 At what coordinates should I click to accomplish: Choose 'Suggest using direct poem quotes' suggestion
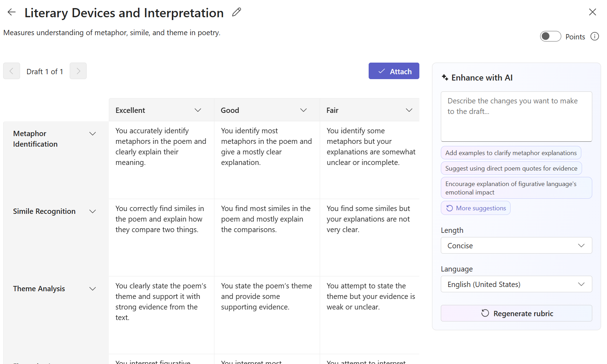click(x=511, y=168)
